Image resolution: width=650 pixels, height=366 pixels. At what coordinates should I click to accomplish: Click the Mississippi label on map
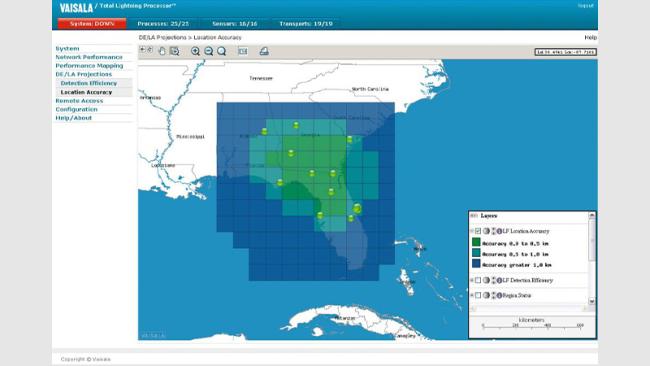(190, 136)
